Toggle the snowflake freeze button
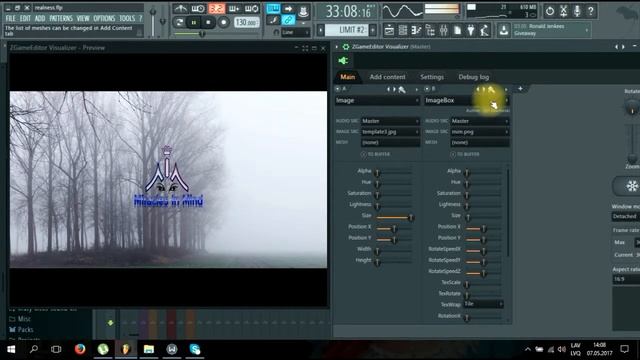Screen dimensions: 640x360 pos(632,186)
